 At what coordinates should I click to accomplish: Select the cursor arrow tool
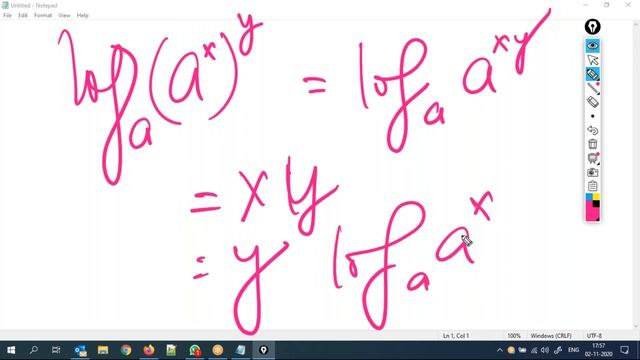593,60
